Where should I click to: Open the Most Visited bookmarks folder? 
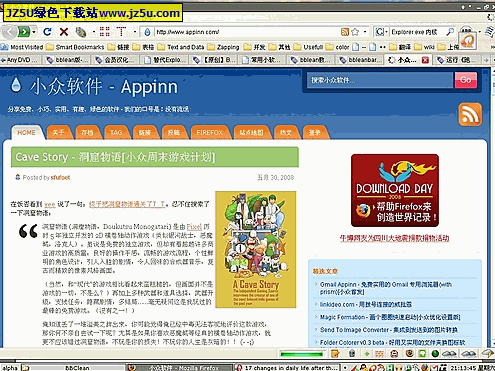point(22,47)
